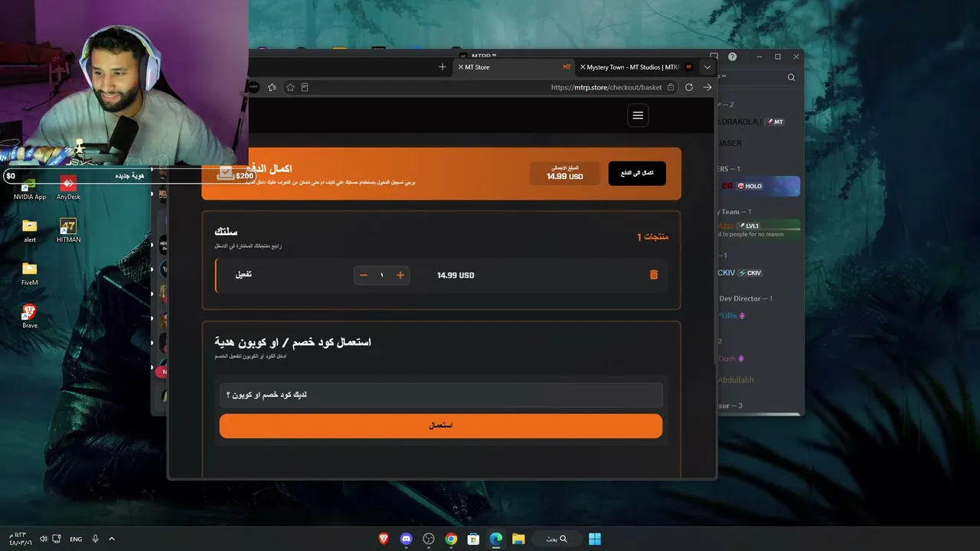
Task: Switch the ENG input language
Action: point(76,540)
